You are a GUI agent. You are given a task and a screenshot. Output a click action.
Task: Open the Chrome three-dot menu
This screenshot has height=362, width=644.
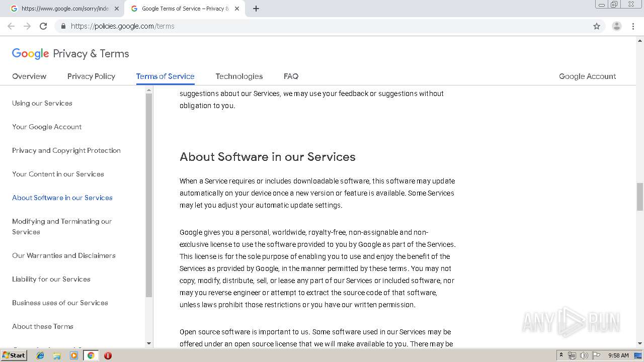pos(633,26)
